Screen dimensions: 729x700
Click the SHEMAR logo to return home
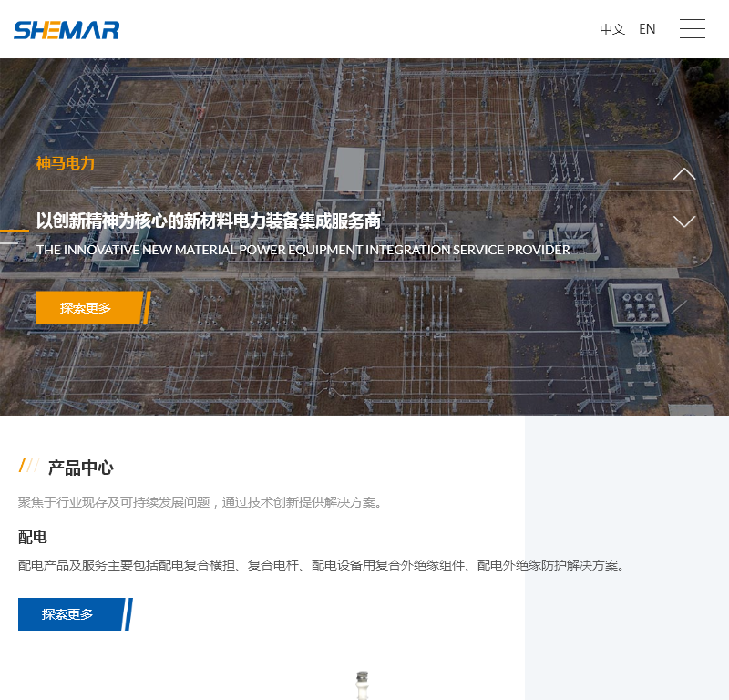click(66, 29)
